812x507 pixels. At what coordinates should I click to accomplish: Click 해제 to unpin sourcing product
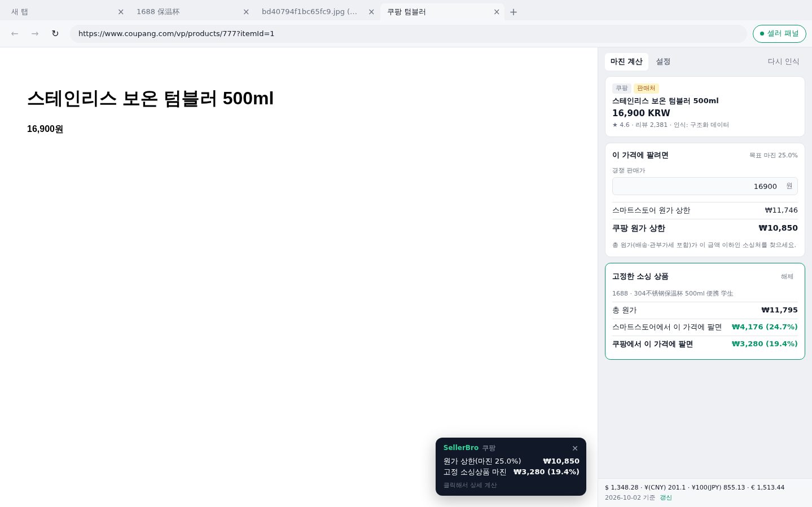(x=787, y=276)
